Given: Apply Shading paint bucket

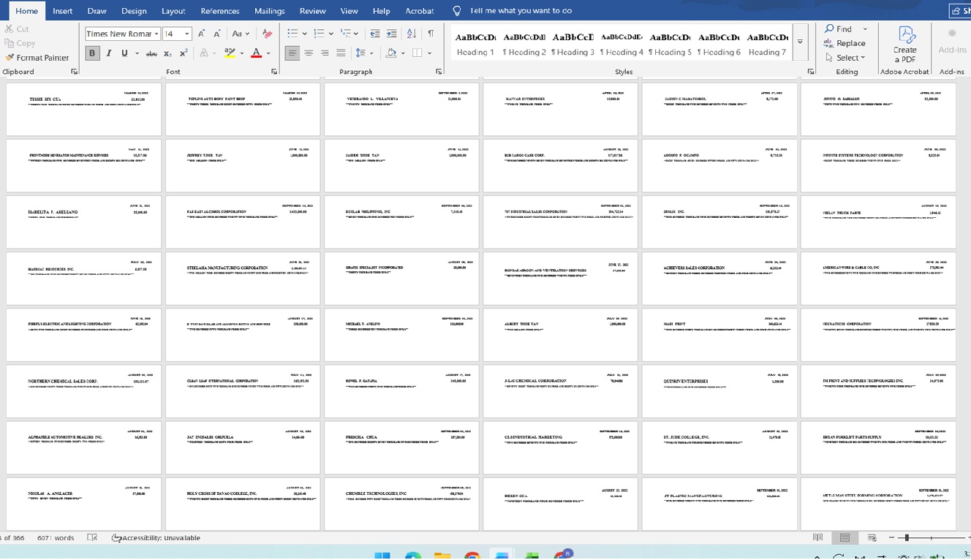Looking at the screenshot, I should [391, 53].
